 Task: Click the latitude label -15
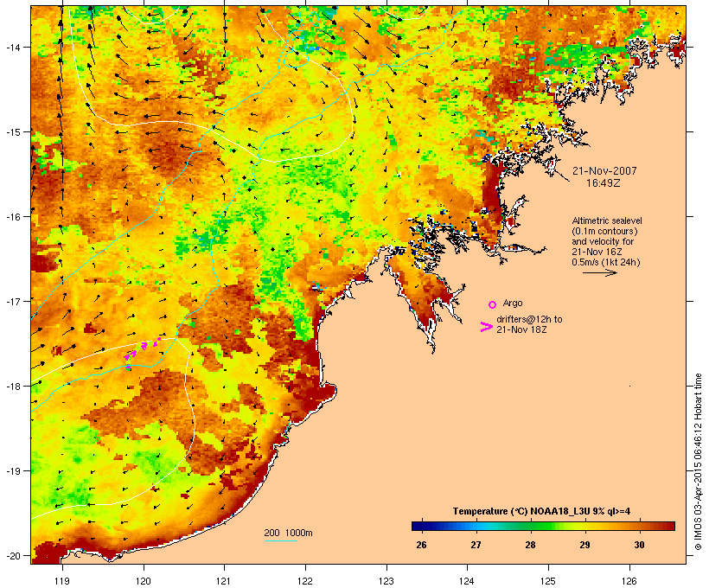tap(12, 131)
